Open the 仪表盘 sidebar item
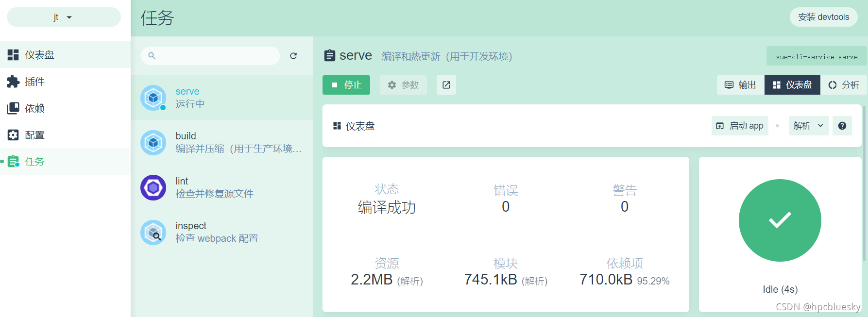 coord(65,55)
